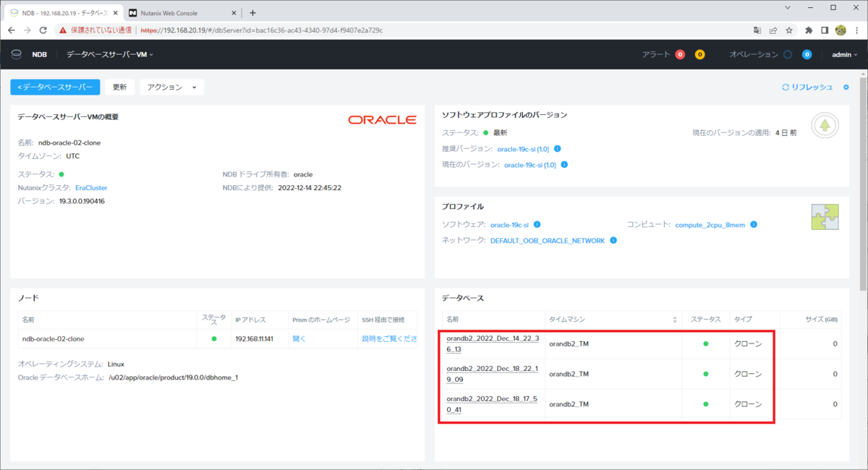Click the サイズ (GiB) column header

pos(821,319)
